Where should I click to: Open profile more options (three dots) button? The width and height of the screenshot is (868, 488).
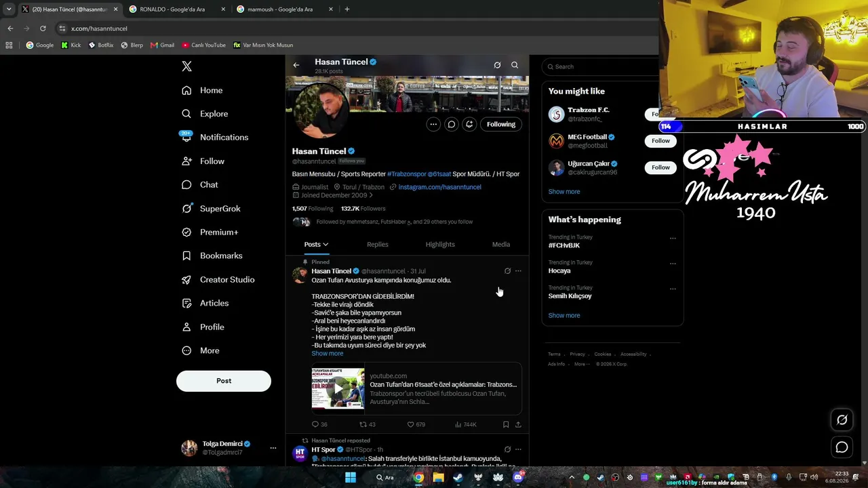pyautogui.click(x=433, y=124)
